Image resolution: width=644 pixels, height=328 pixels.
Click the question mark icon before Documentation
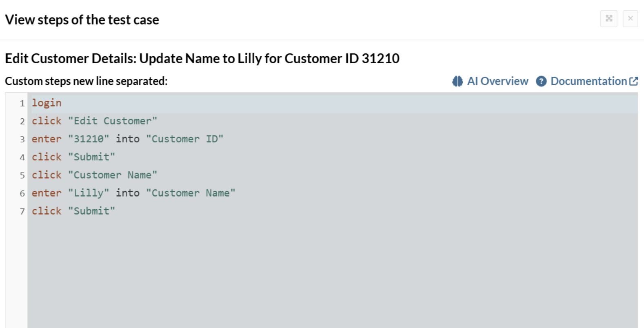click(541, 81)
